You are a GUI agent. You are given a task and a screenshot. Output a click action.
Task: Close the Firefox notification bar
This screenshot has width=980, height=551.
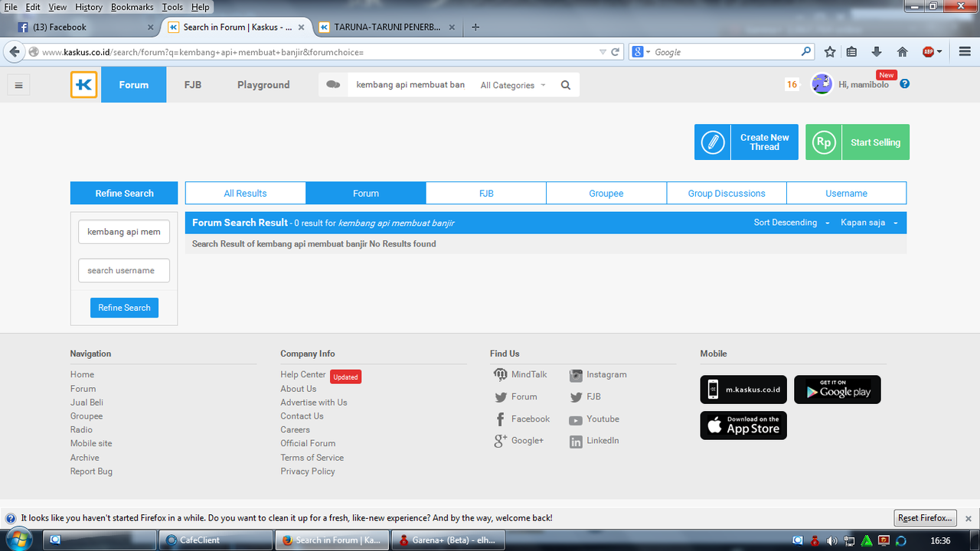click(968, 519)
